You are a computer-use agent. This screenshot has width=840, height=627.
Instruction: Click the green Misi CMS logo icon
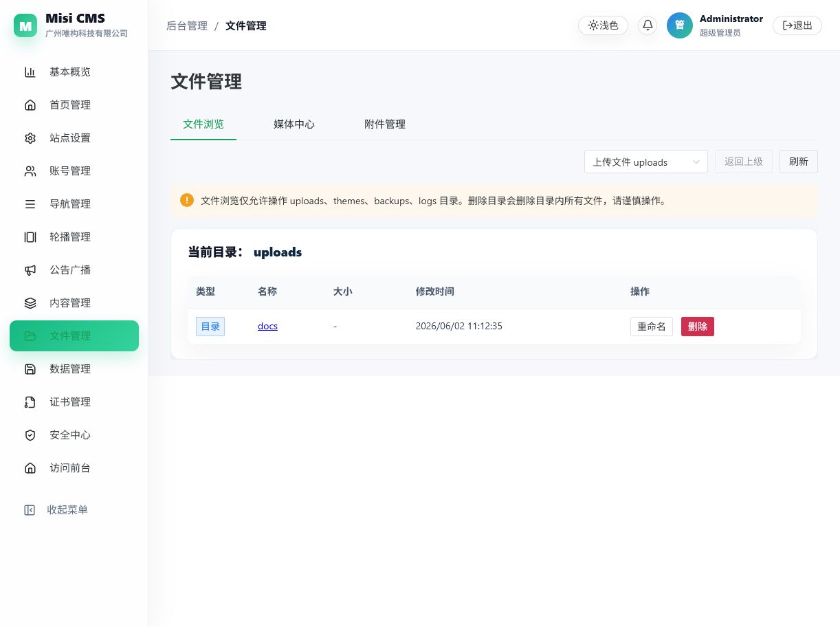pyautogui.click(x=25, y=25)
